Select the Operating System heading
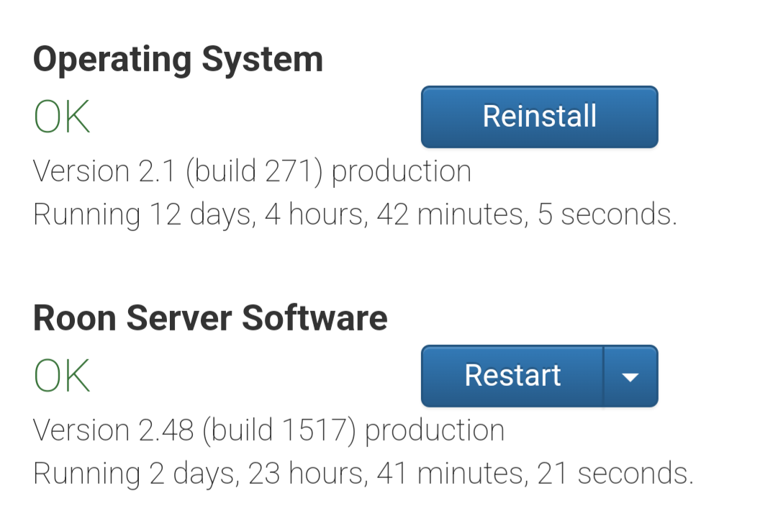 178,59
